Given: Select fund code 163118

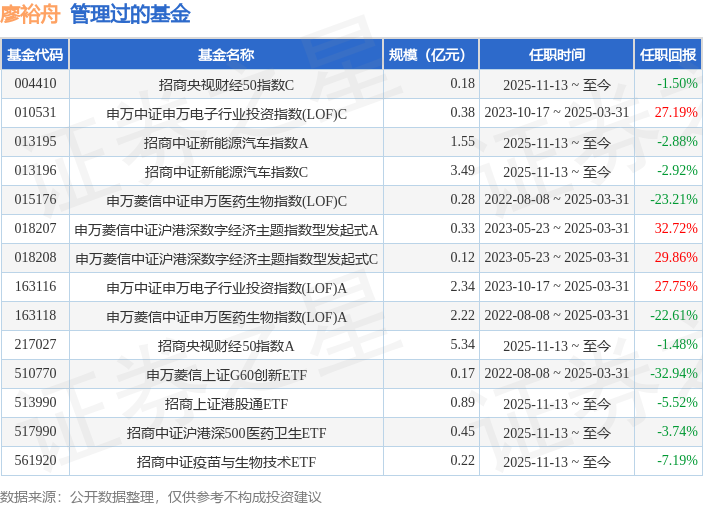Looking at the screenshot, I should (x=35, y=316).
